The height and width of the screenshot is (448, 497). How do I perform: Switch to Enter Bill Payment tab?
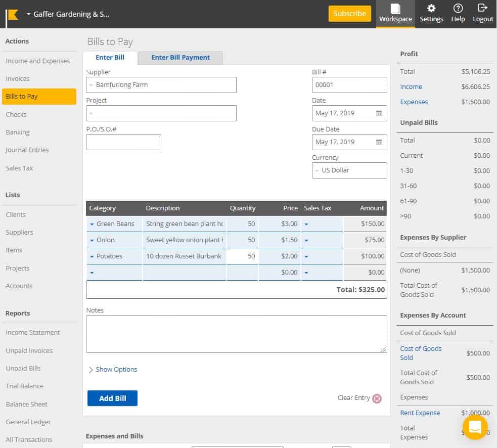(x=180, y=57)
